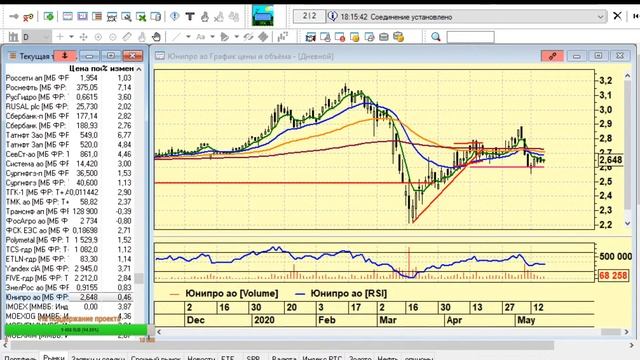Click the 2,648 current price label
The height and width of the screenshot is (360, 640).
click(x=611, y=160)
